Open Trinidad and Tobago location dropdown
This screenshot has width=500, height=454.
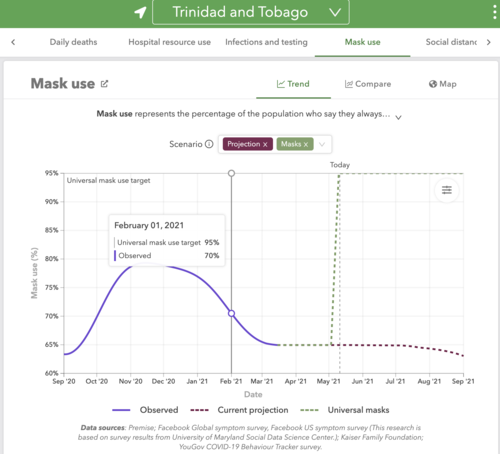tap(251, 12)
